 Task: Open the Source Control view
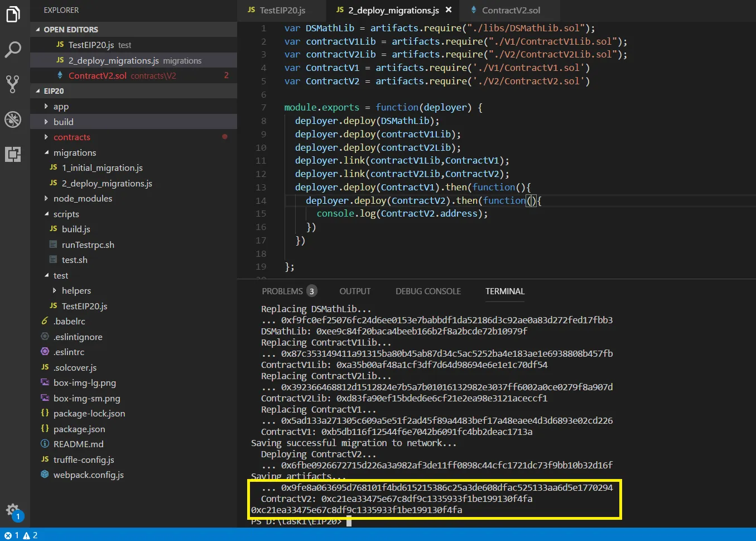tap(13, 84)
